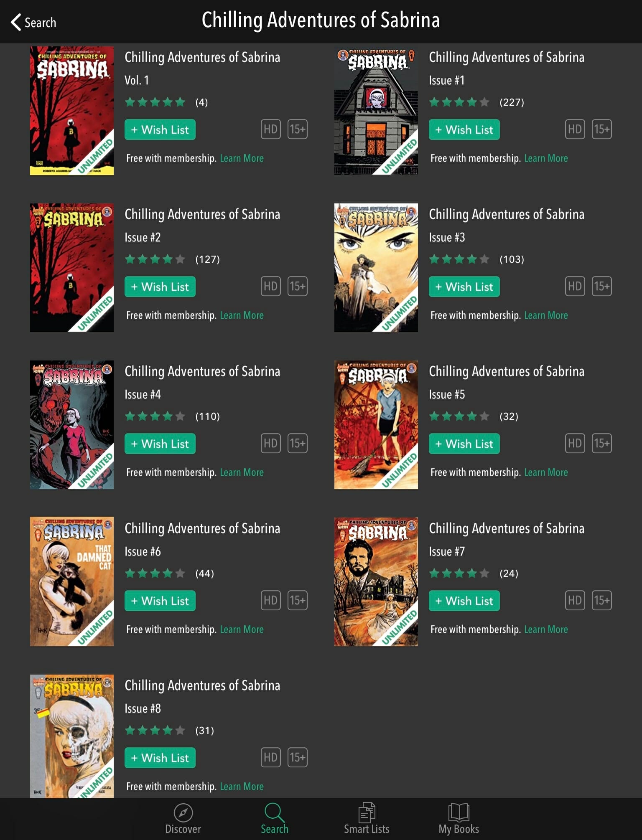This screenshot has width=642, height=840.
Task: Click Learn More under Issue #2
Action: pyautogui.click(x=242, y=315)
